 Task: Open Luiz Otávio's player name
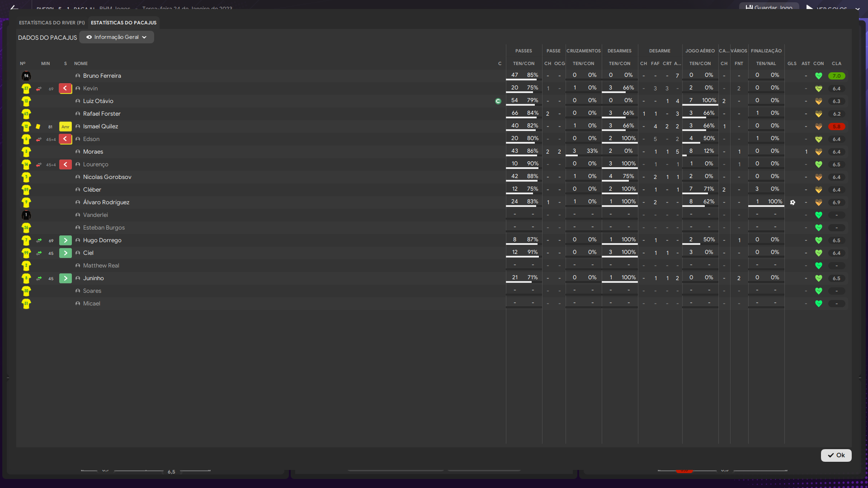(x=98, y=101)
